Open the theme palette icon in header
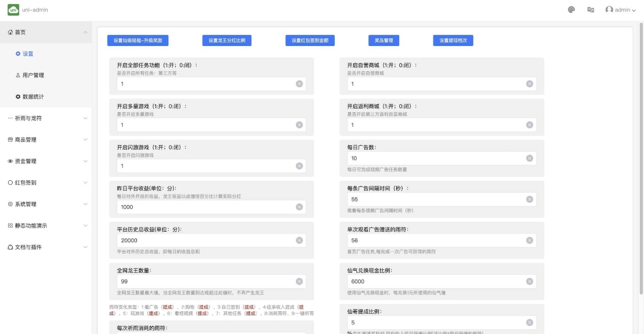The height and width of the screenshot is (334, 644). coord(571,10)
